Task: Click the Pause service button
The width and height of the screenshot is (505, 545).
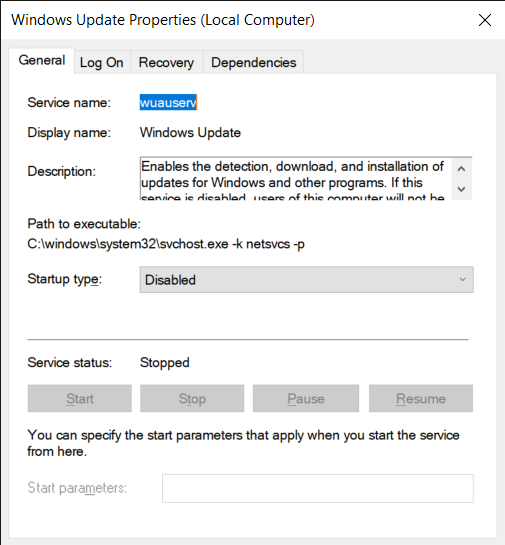Action: [x=306, y=398]
